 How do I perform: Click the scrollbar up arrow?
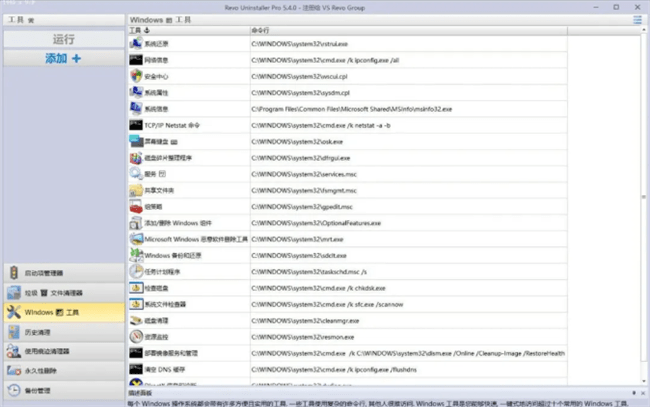[644, 30]
